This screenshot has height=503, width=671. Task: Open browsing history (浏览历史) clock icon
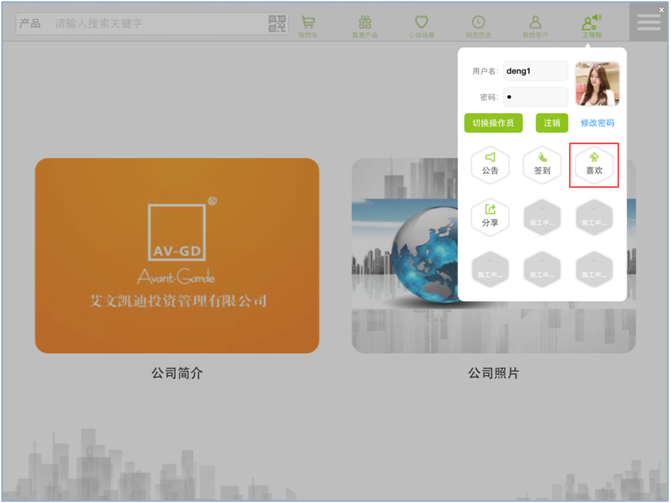[478, 26]
